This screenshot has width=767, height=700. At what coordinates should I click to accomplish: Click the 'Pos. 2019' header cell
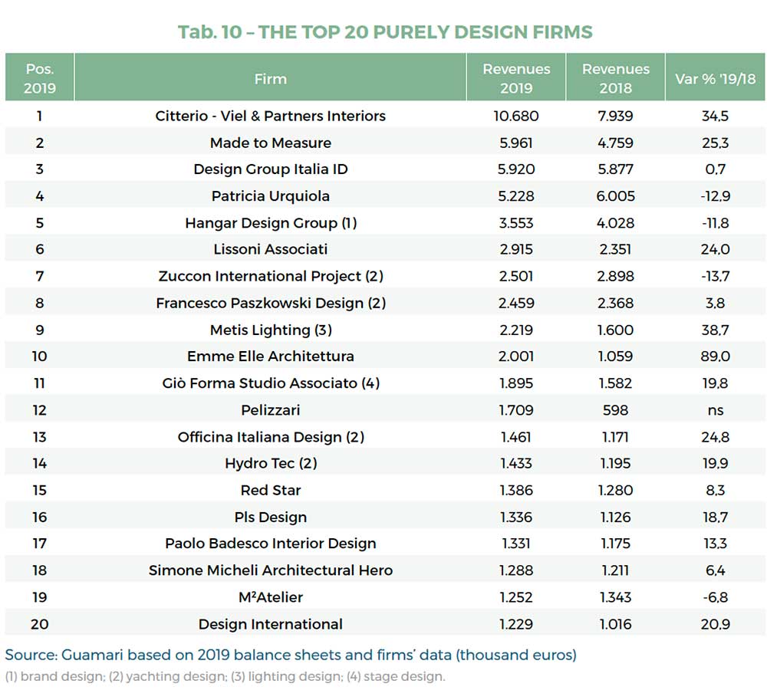pyautogui.click(x=40, y=78)
